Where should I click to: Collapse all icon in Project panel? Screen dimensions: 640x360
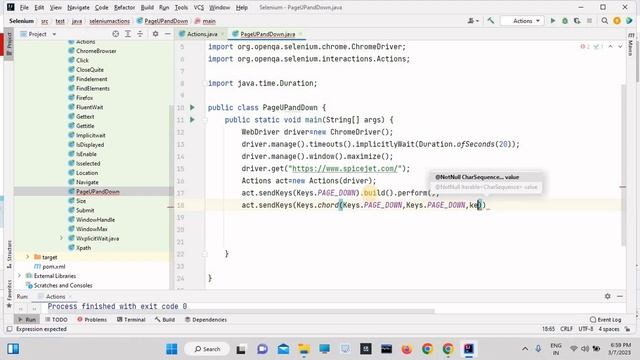(140, 34)
